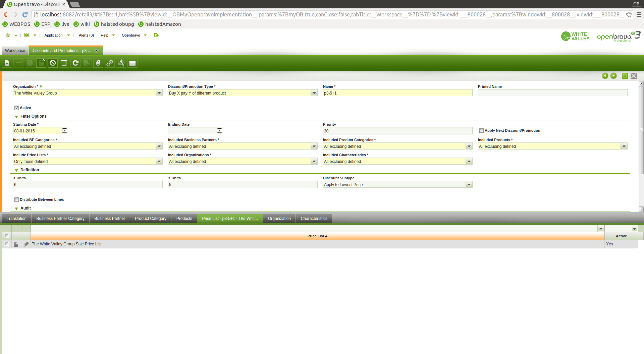Screen dimensions: 644x354
Task: Check Distribute Between Lines option
Action: 16,200
